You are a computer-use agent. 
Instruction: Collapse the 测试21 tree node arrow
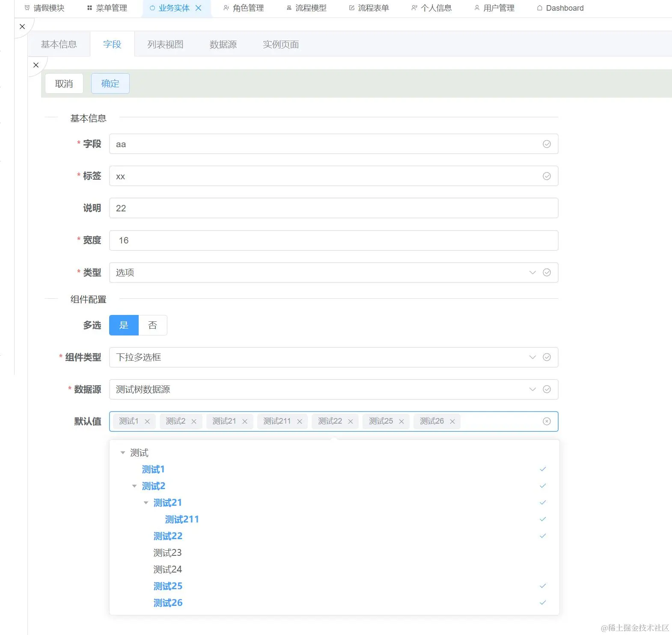point(146,503)
